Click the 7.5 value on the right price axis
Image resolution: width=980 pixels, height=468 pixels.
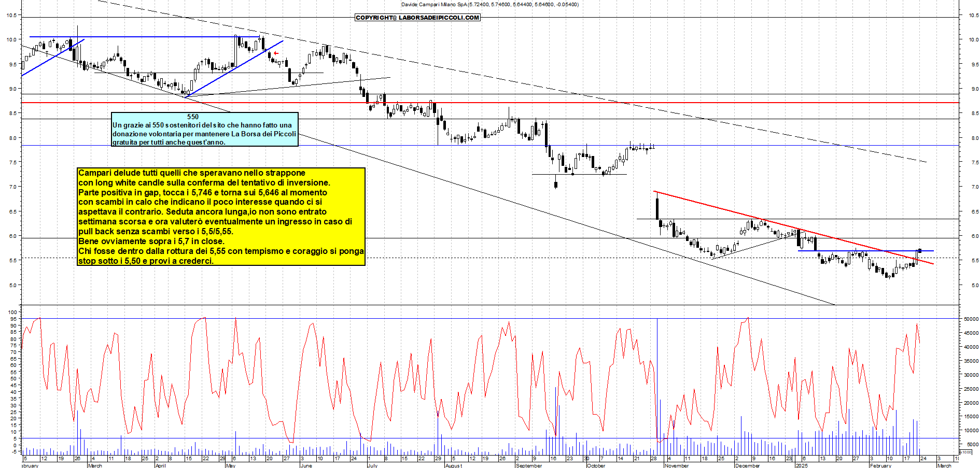(975, 162)
